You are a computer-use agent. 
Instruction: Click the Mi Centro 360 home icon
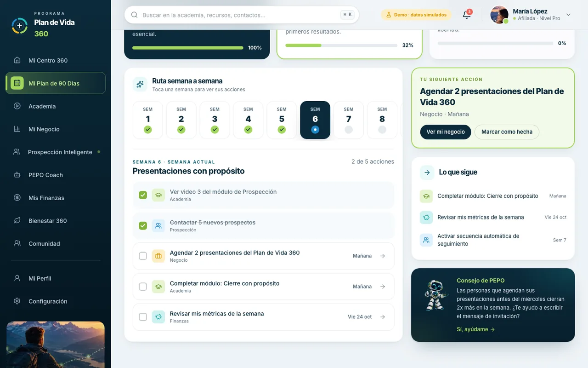tap(17, 60)
